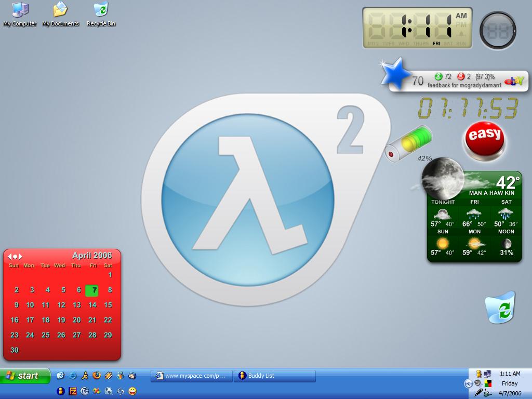Image resolution: width=532 pixels, height=399 pixels.
Task: Click the red negative feedback minus icon
Action: (x=461, y=76)
